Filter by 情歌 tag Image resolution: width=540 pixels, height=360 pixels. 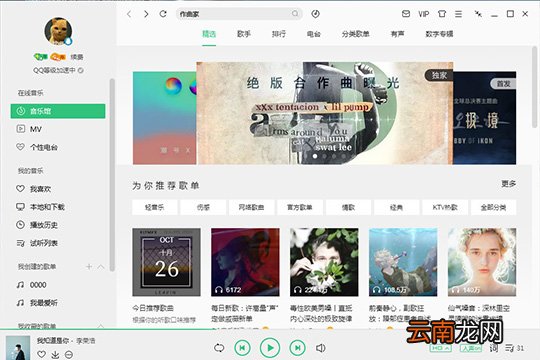point(348,207)
